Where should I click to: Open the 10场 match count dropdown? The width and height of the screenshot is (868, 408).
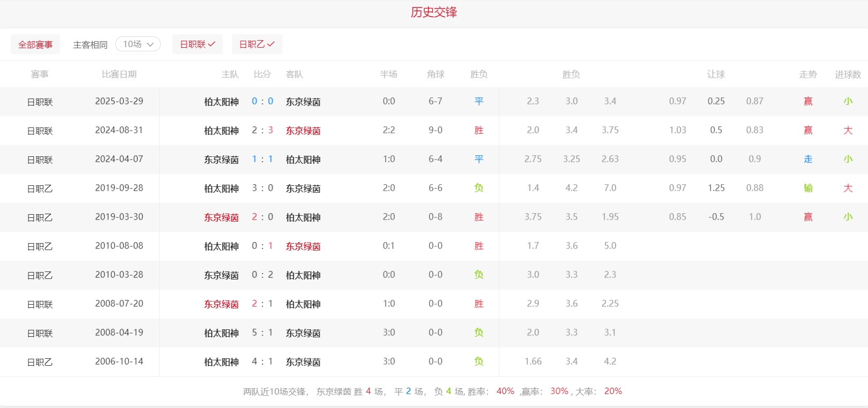click(138, 44)
